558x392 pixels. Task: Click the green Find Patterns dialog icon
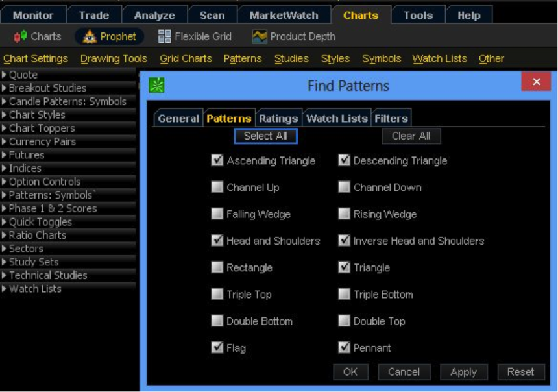point(156,85)
